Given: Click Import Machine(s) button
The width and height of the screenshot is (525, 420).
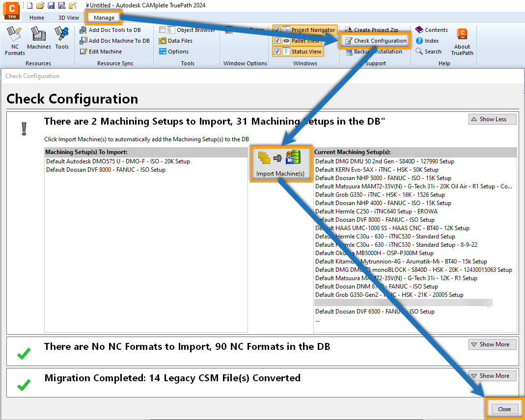Looking at the screenshot, I should [280, 164].
